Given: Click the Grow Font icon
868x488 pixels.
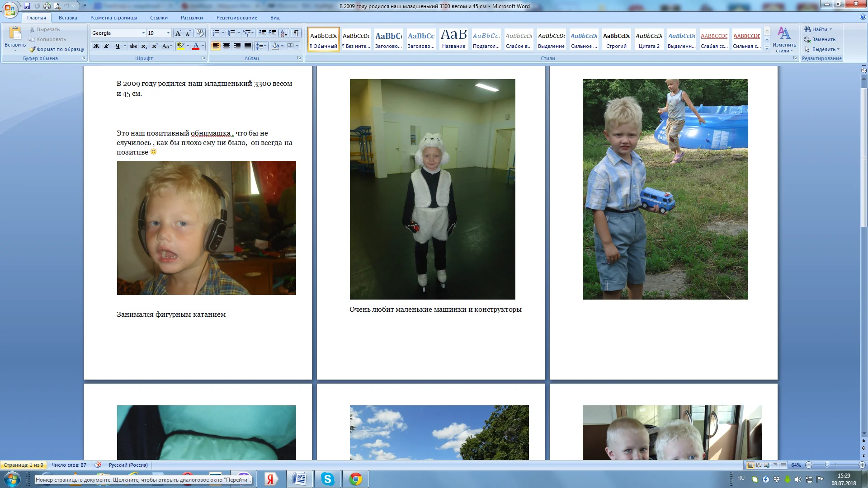Looking at the screenshot, I should tap(178, 33).
